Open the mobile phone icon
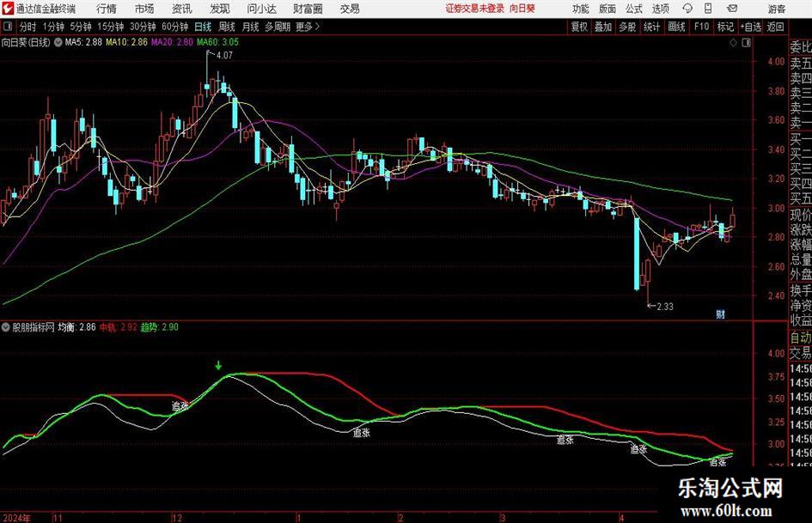This screenshot has height=523, width=812. (x=708, y=9)
